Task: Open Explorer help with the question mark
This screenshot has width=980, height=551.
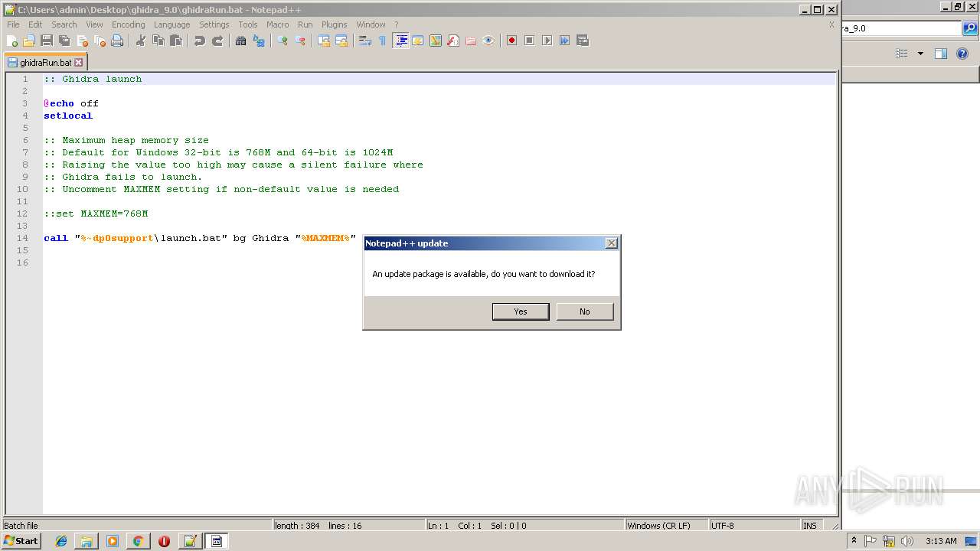Action: coord(962,54)
